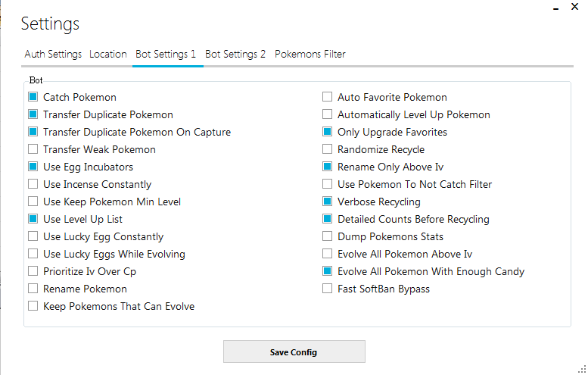588x375 pixels.
Task: Uncheck the Catch Pokemon checkbox
Action: coord(33,97)
